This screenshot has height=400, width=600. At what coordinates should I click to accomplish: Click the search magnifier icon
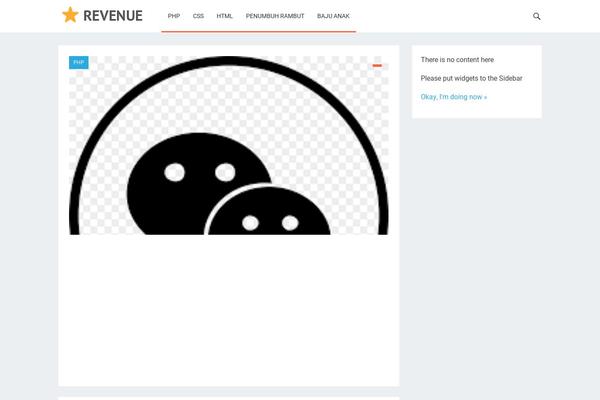(x=537, y=16)
